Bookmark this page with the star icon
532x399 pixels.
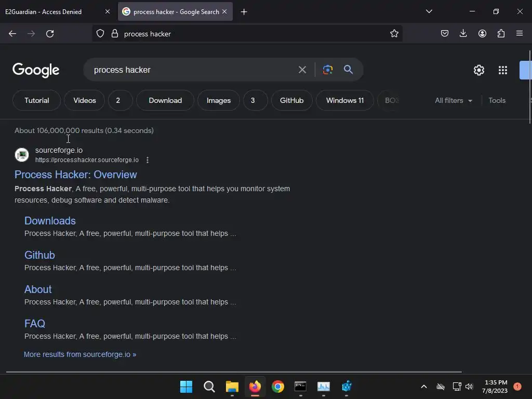[x=394, y=34]
